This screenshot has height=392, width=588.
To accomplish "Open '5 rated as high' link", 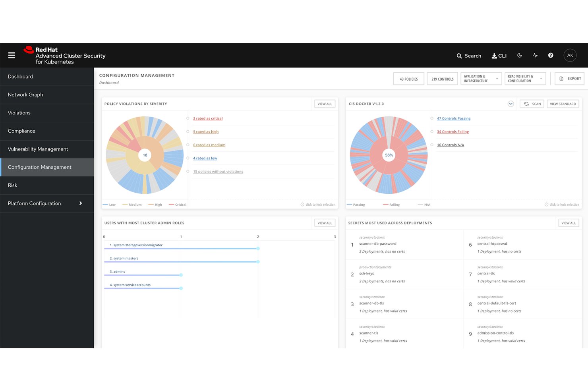I will click(206, 132).
